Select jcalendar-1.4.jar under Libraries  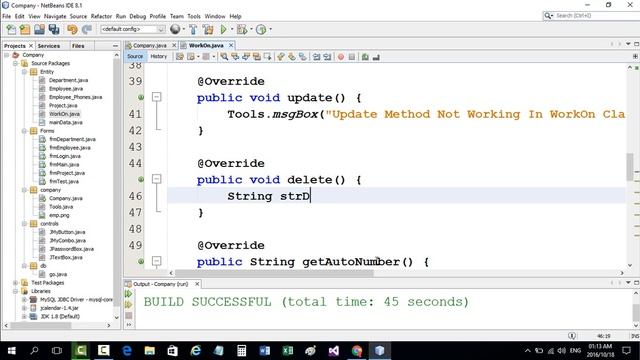59,308
